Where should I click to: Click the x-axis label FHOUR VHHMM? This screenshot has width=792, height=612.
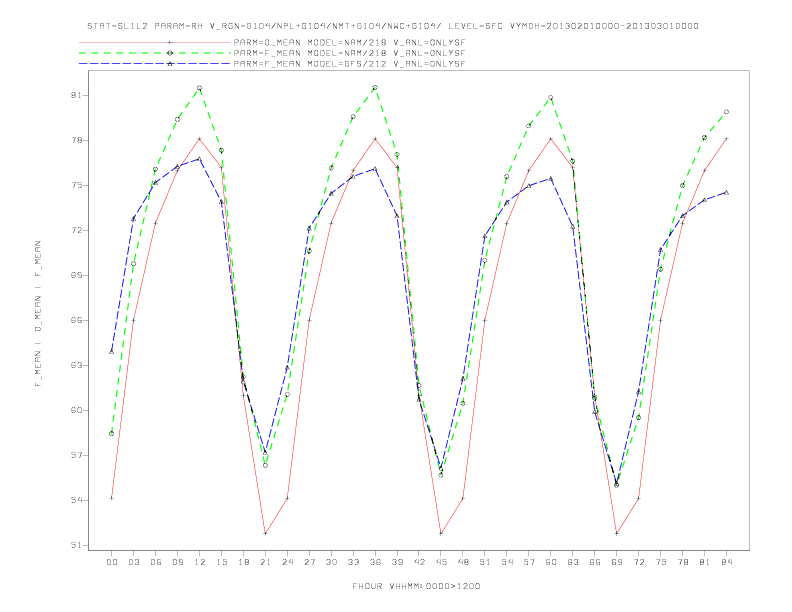coord(416,586)
